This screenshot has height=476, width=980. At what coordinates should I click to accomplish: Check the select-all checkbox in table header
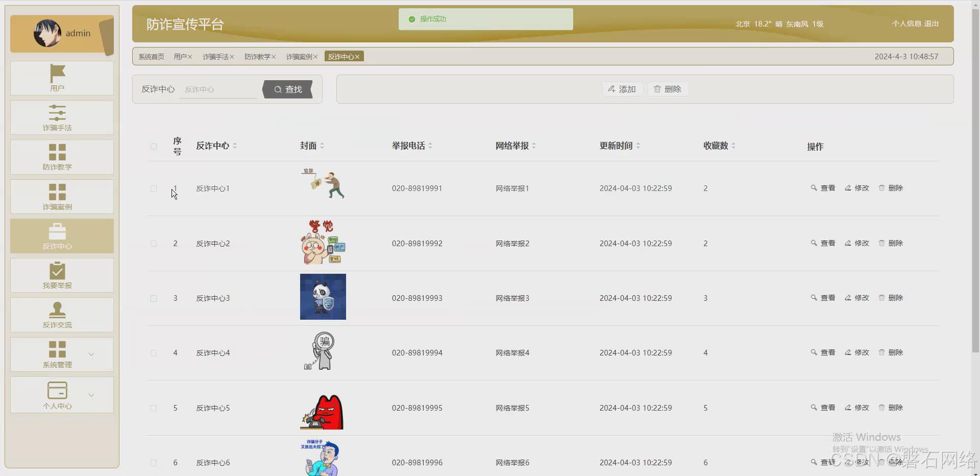[153, 147]
